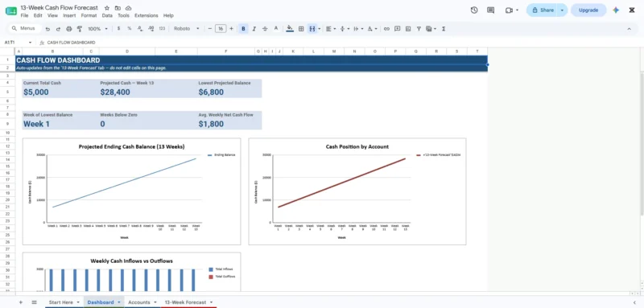The height and width of the screenshot is (308, 644).
Task: Search the Menus box
Action: point(25,29)
